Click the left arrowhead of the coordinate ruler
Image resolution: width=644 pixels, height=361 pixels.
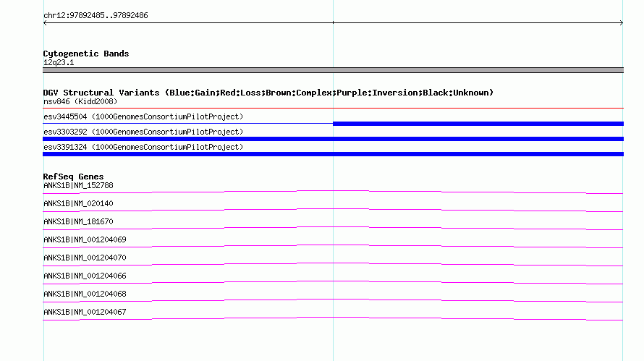(x=45, y=23)
